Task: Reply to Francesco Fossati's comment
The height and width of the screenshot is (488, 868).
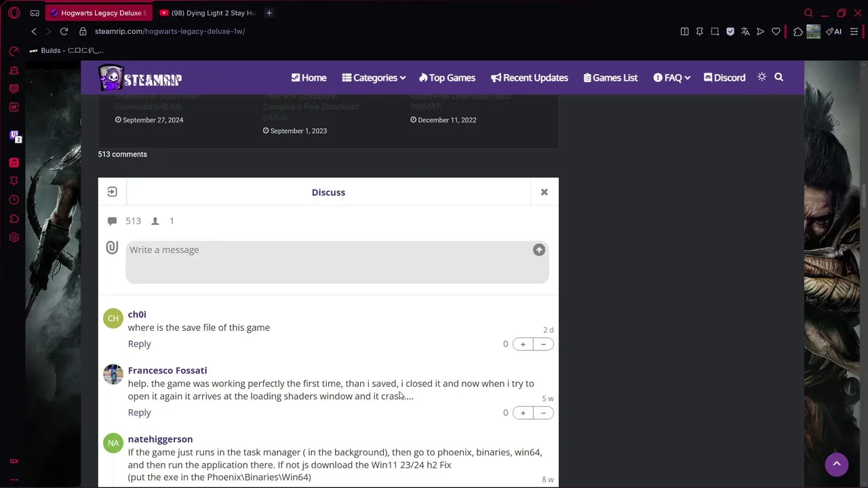Action: [139, 412]
